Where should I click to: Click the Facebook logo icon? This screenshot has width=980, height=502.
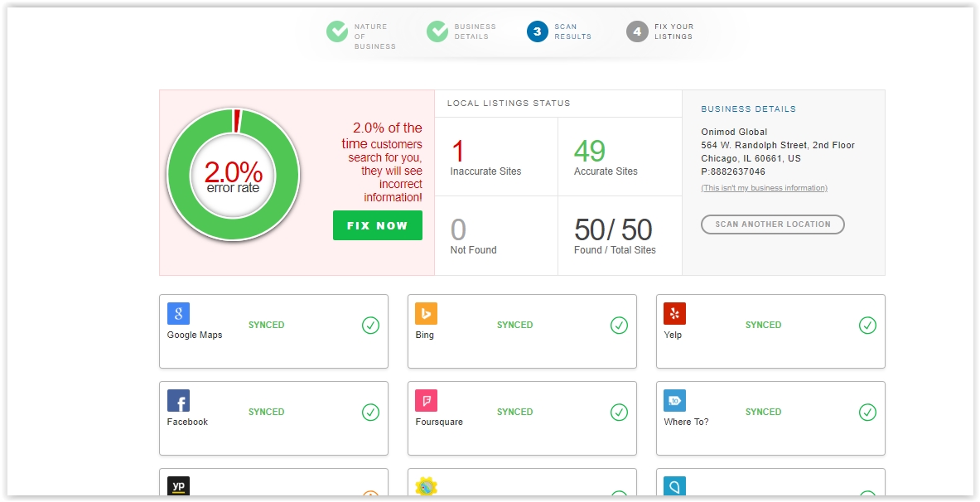pos(178,401)
